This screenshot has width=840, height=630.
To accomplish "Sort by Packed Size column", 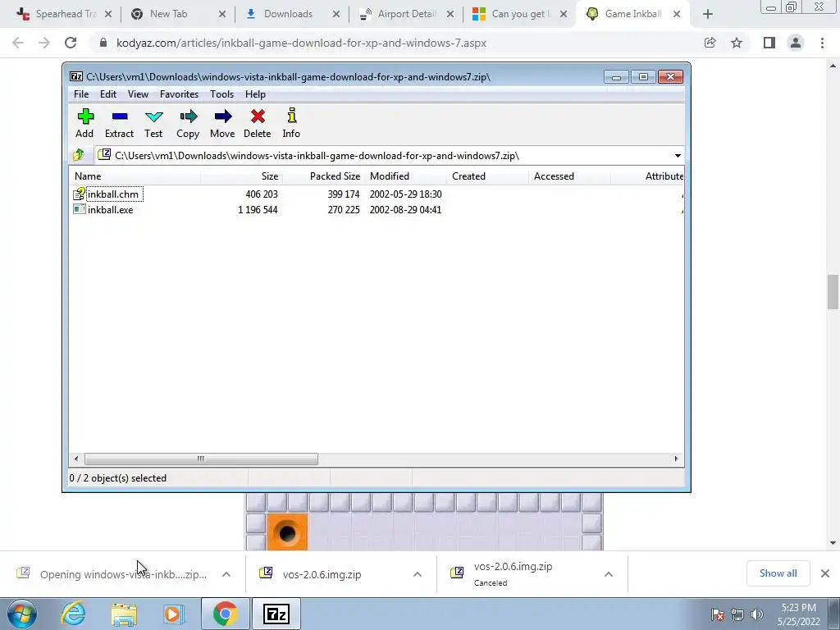I will pyautogui.click(x=323, y=176).
